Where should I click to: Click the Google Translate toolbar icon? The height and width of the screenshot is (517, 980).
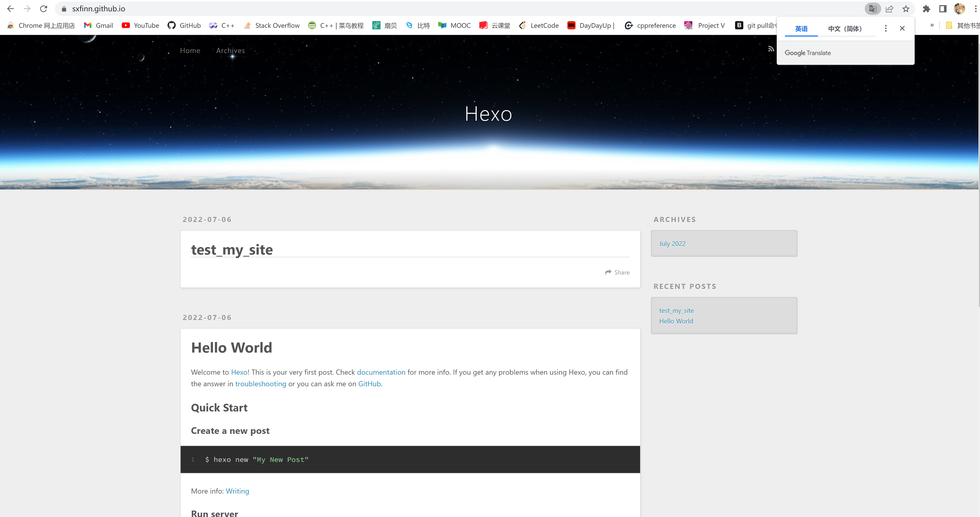tap(872, 9)
